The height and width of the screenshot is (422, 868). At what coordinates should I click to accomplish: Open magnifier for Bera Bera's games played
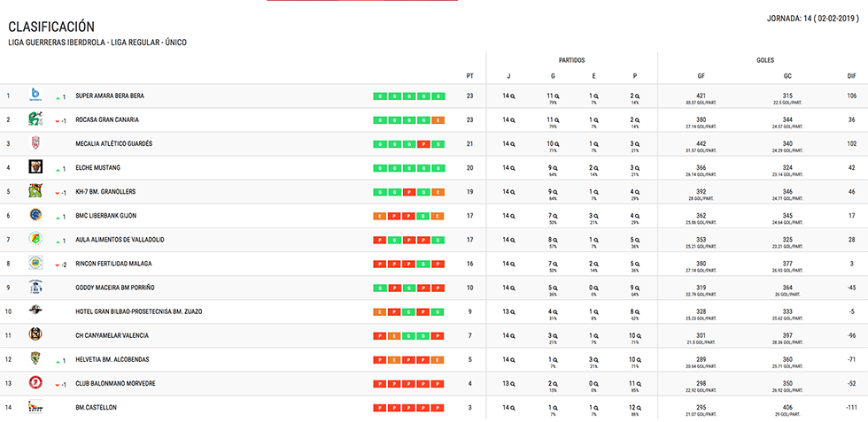pyautogui.click(x=513, y=96)
